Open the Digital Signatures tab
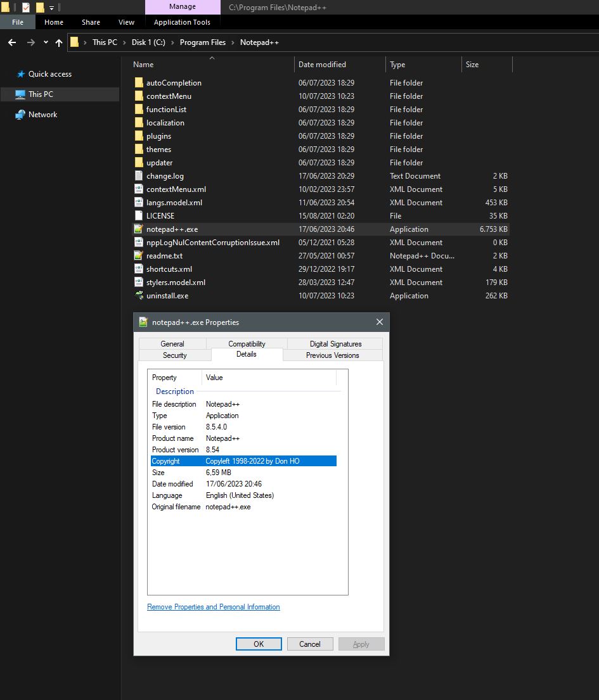Image resolution: width=599 pixels, height=700 pixels. click(x=335, y=343)
